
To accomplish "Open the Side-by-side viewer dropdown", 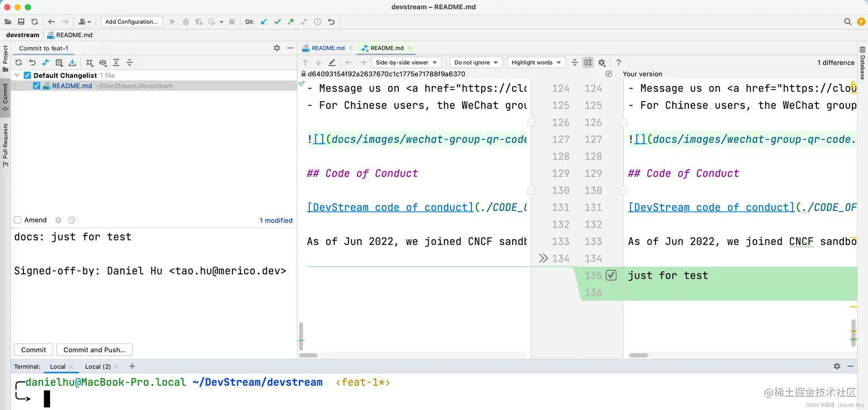I will (406, 63).
